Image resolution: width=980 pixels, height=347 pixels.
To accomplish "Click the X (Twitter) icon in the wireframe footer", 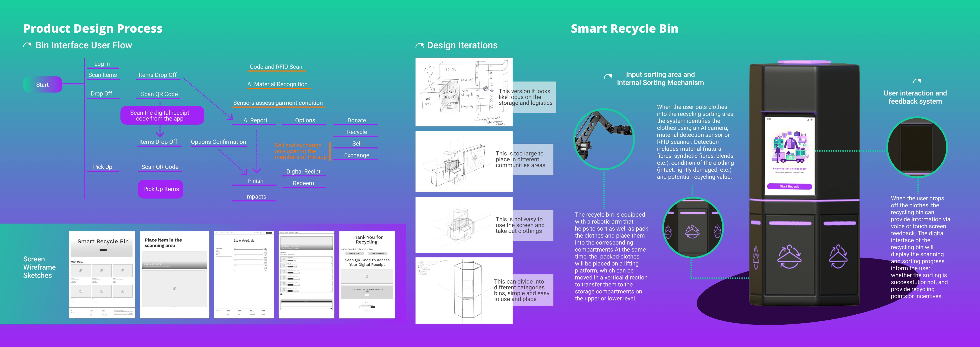I will (220, 311).
